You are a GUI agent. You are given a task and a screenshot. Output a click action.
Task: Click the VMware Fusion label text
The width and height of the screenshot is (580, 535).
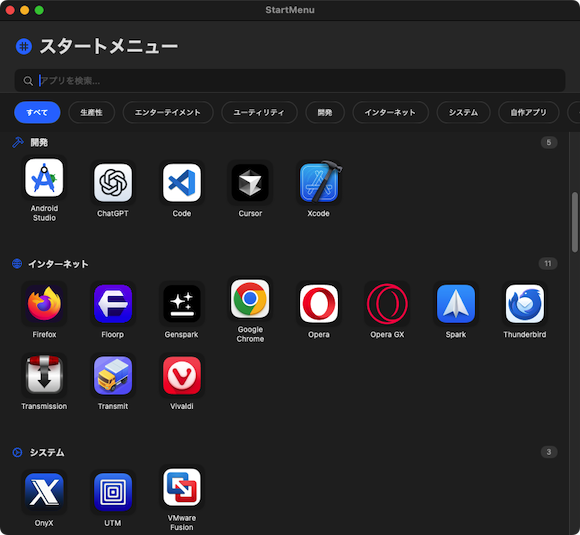182,522
